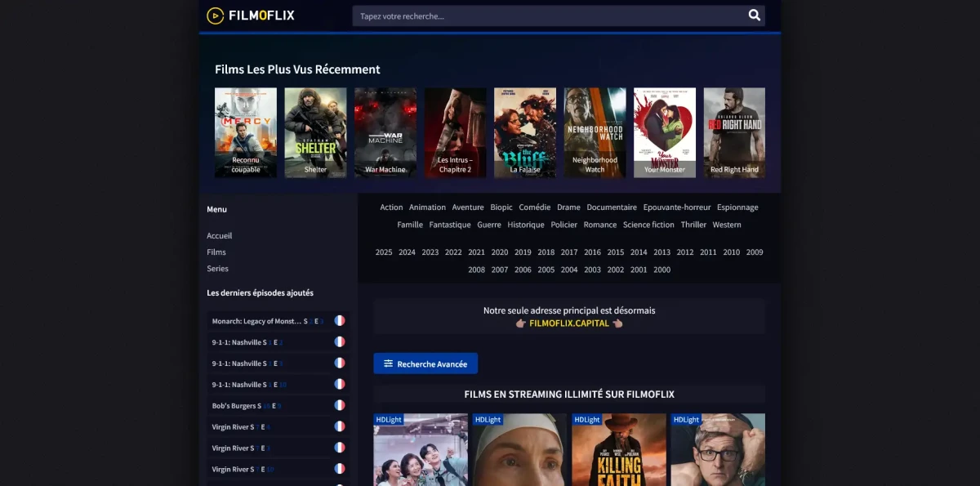Browse Epouvante-horreur films
This screenshot has width=980, height=486.
tap(677, 207)
